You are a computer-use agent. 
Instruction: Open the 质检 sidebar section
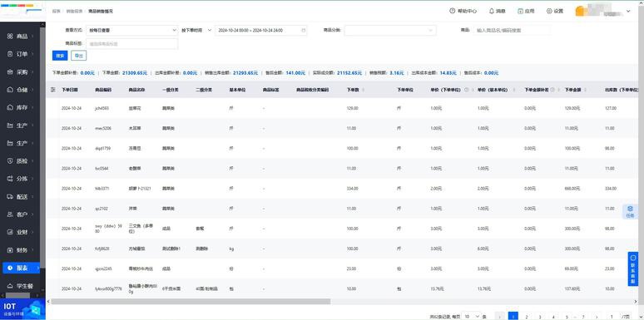point(20,160)
